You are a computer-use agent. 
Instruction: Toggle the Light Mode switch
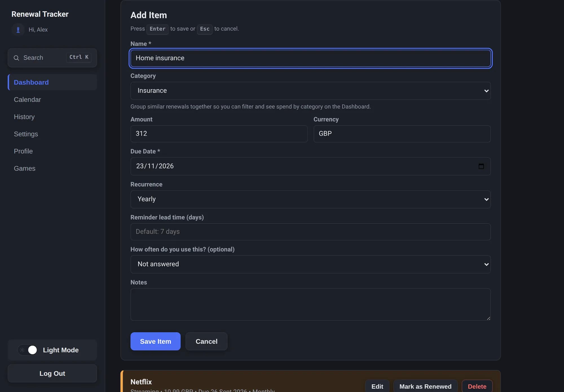28,350
